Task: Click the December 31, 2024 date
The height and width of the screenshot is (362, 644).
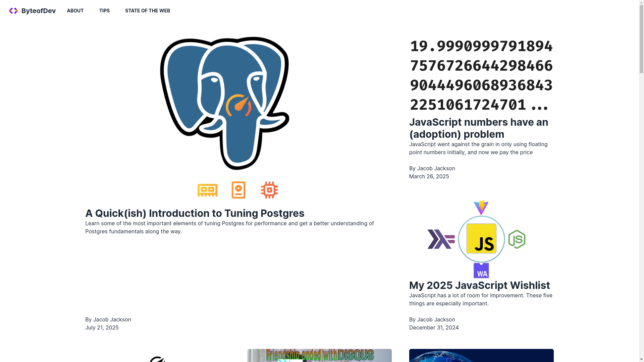Action: [x=434, y=327]
